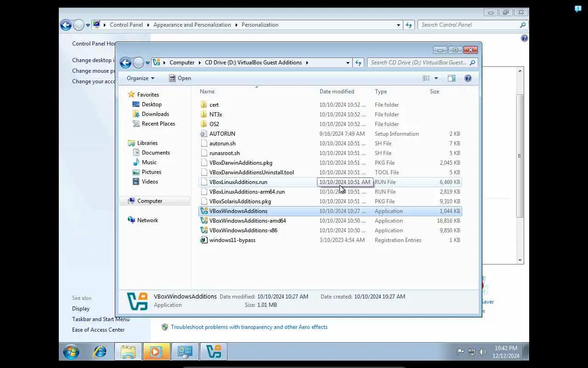Screen dimensions: 588x368
Task: Launch Internet Explorer from the taskbar
Action: [100, 352]
